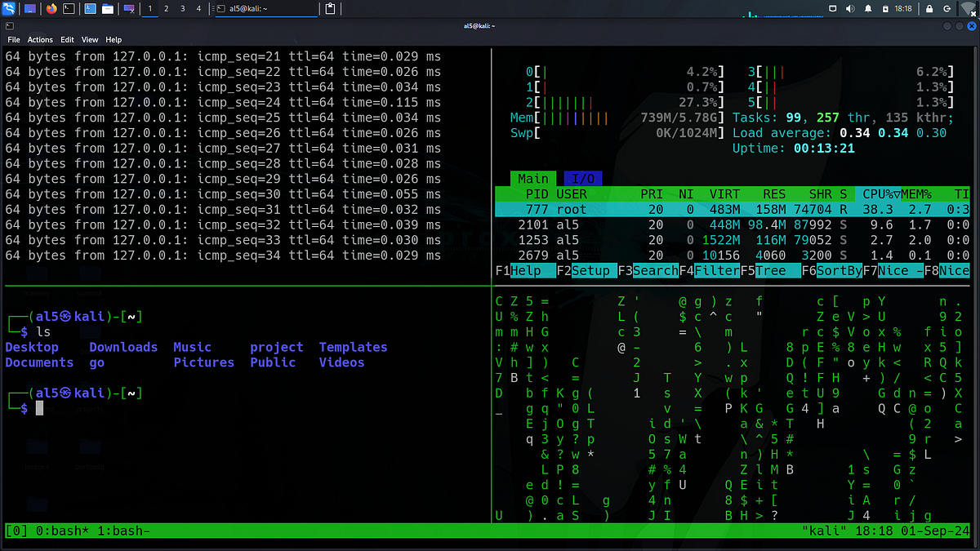The height and width of the screenshot is (551, 980).
Task: Click the network status icon to toggle connection
Action: [x=969, y=9]
